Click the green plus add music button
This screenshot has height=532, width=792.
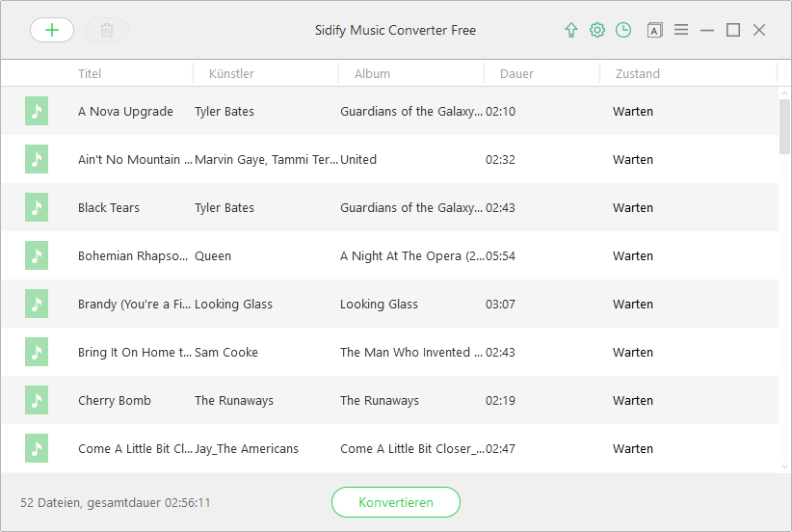(x=52, y=30)
